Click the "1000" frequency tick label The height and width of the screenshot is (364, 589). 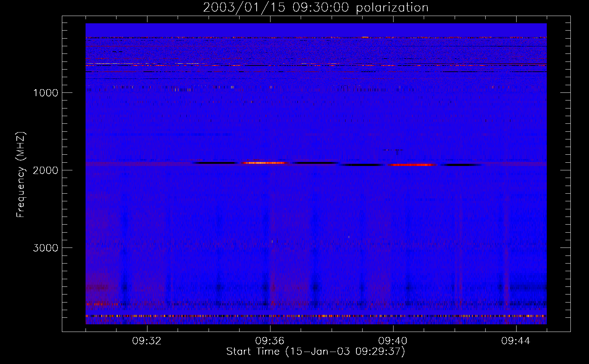click(x=46, y=93)
